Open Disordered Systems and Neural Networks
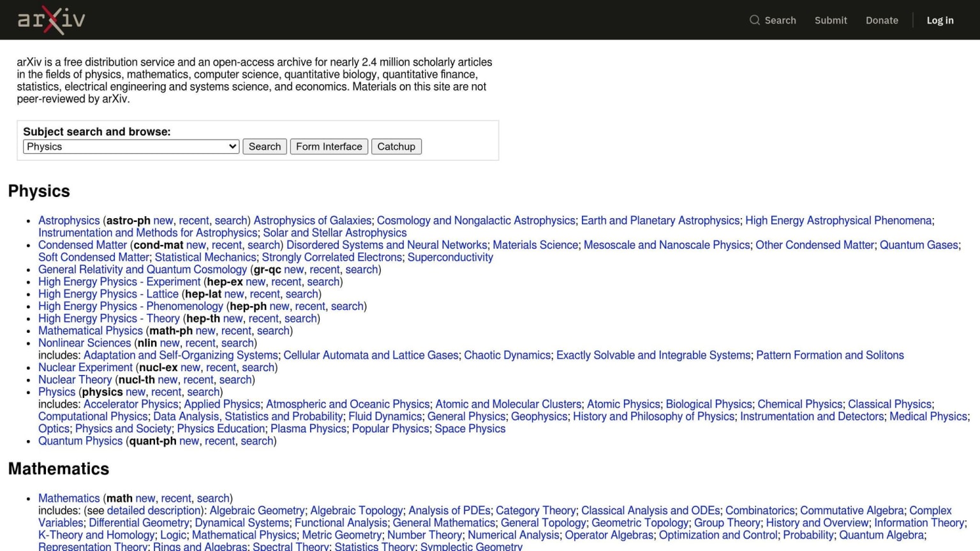Screen dimensions: 980x551 pos(387,245)
